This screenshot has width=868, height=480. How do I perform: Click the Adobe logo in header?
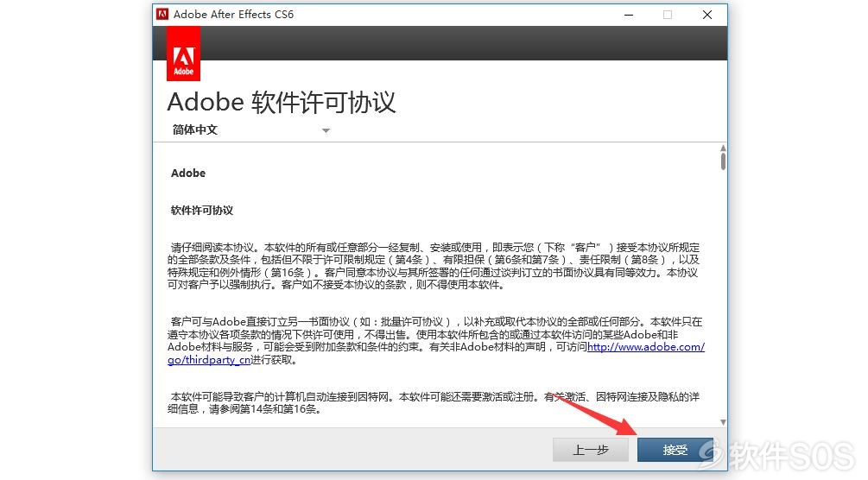183,54
